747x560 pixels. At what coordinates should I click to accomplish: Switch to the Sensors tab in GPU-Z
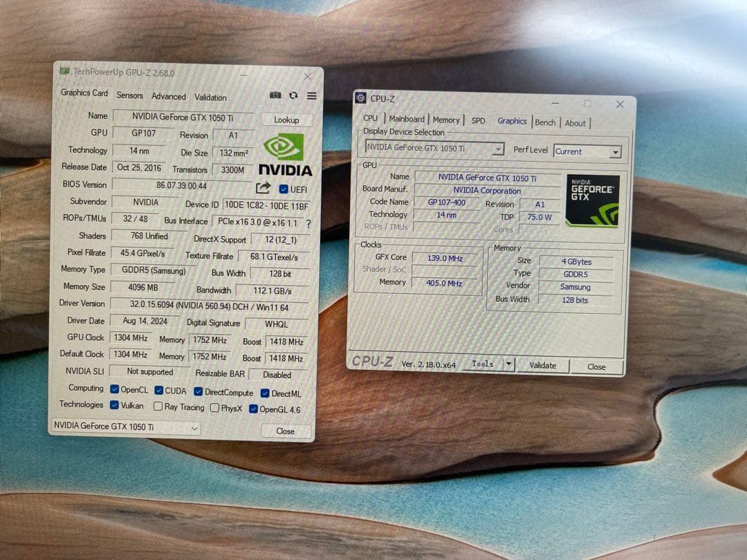pos(129,95)
